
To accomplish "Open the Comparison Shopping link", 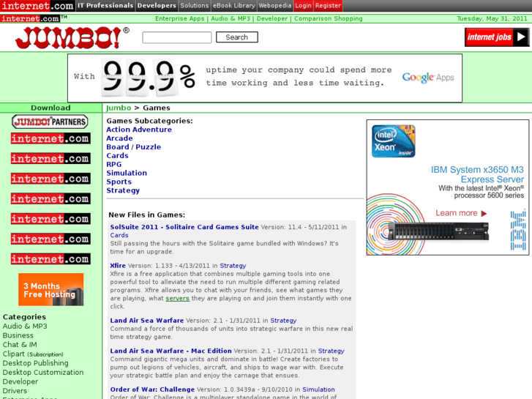I will click(329, 19).
